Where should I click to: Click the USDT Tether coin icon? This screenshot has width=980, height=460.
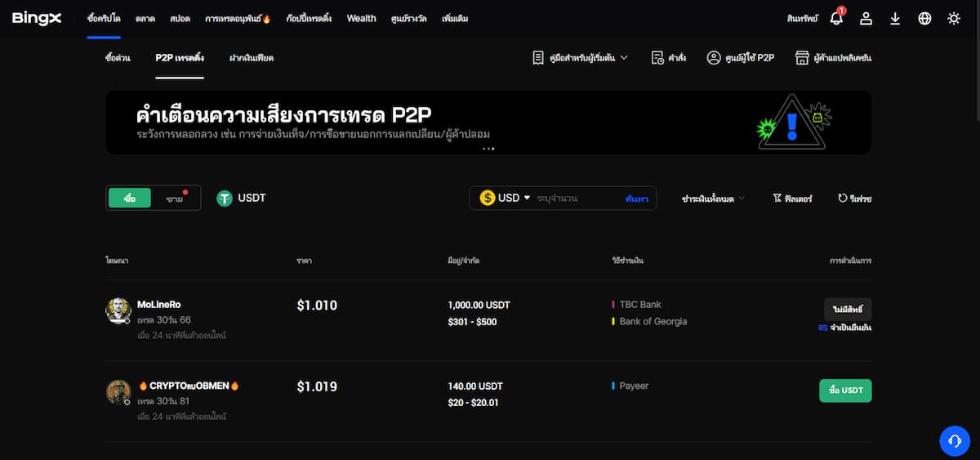coord(225,198)
